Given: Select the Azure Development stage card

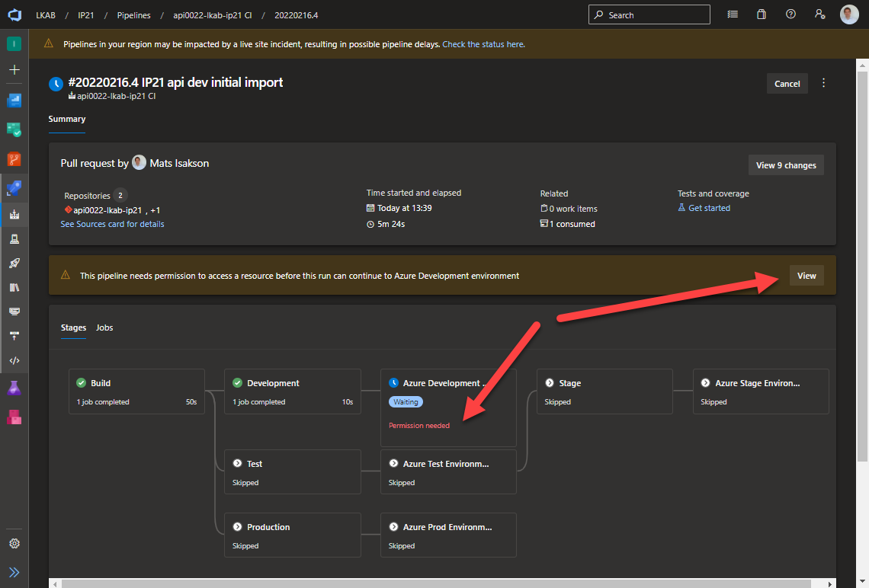Looking at the screenshot, I should (x=448, y=383).
